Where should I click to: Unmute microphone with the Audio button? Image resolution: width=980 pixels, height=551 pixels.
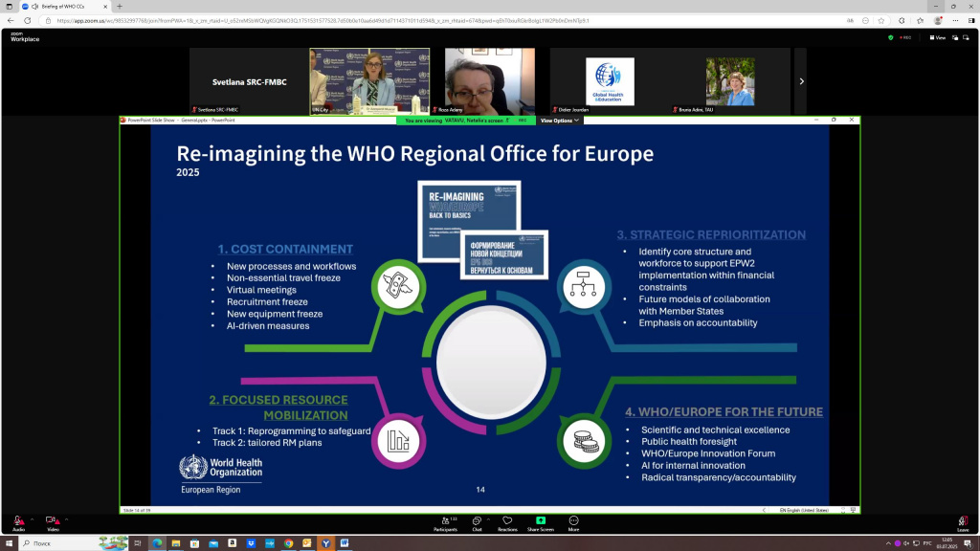pos(18,521)
